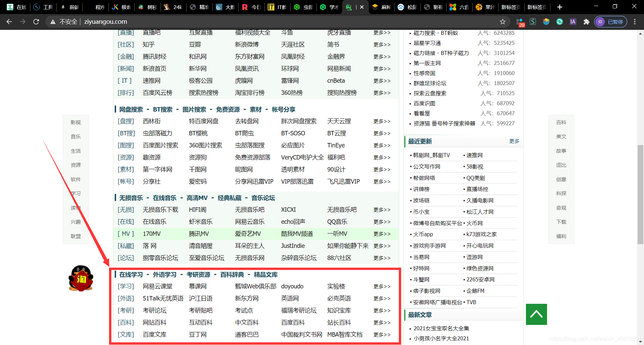Click the green back-to-top arrow button
644x345 pixels.
point(536,314)
